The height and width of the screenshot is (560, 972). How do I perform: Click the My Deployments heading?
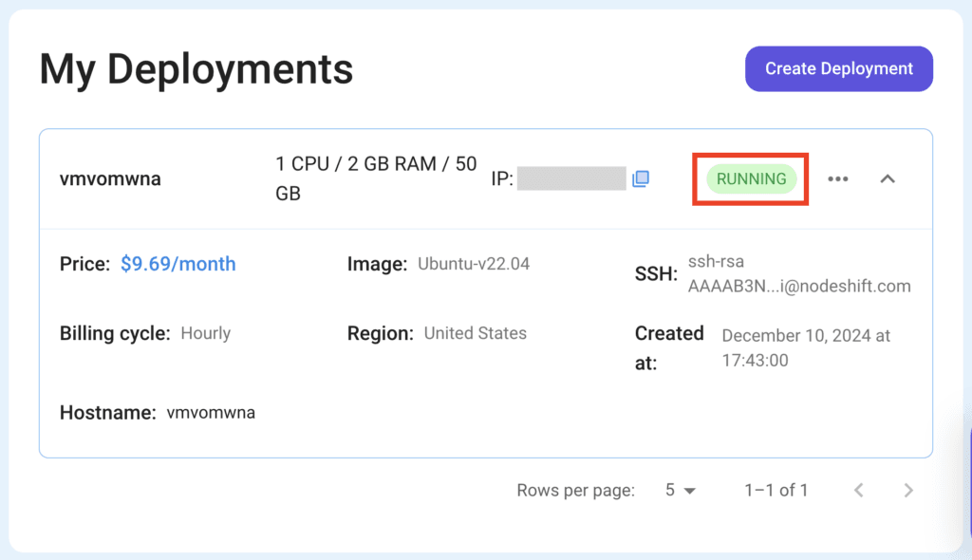196,69
